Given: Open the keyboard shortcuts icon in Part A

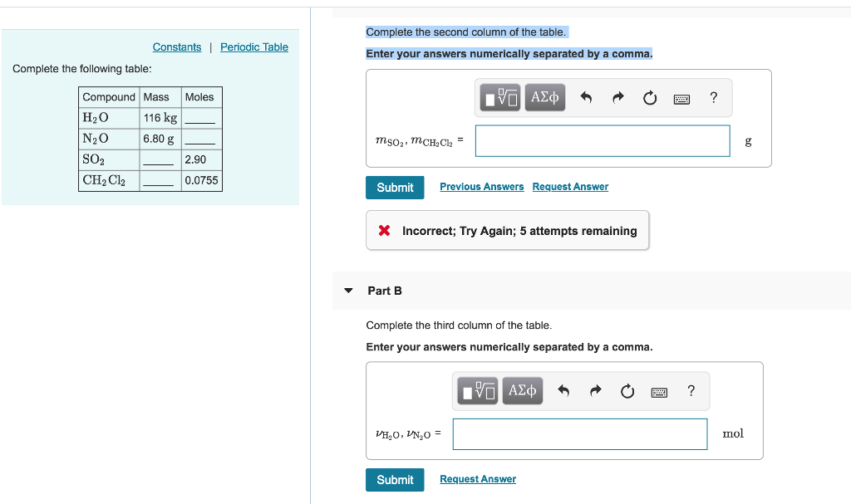Looking at the screenshot, I should (x=681, y=98).
